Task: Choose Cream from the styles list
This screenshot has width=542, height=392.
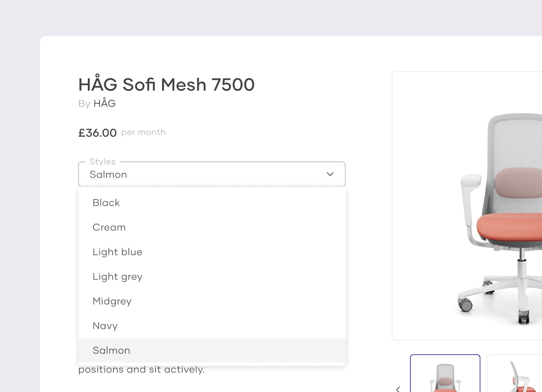Action: tap(109, 227)
